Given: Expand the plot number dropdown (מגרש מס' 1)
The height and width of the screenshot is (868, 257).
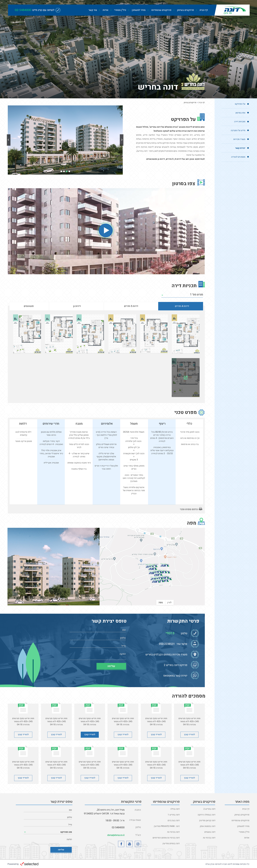Looking at the screenshot, I should click(182, 294).
